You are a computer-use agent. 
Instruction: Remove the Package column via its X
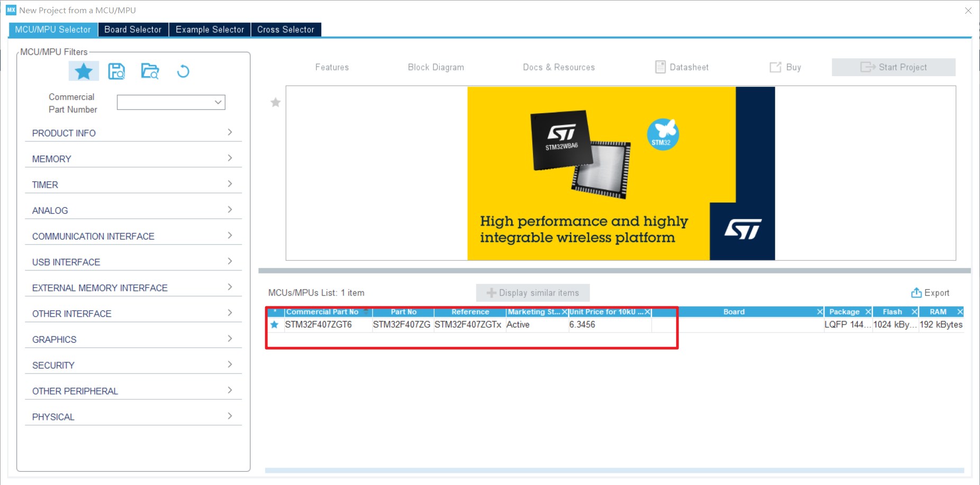pyautogui.click(x=868, y=312)
